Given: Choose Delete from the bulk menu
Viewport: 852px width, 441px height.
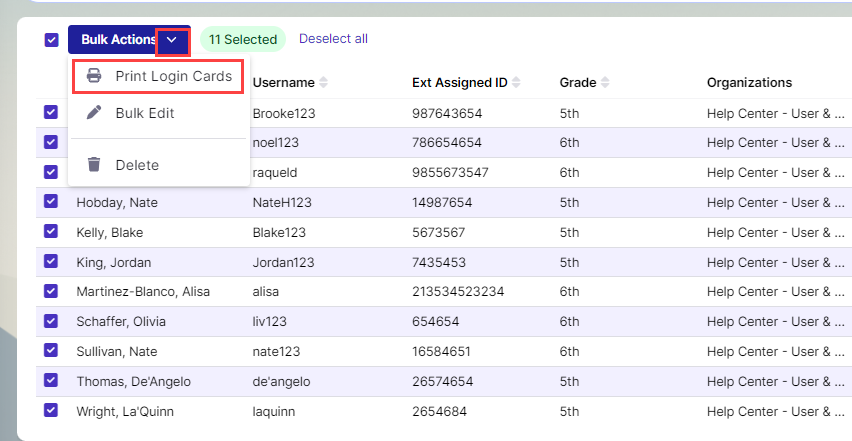Looking at the screenshot, I should (x=137, y=165).
